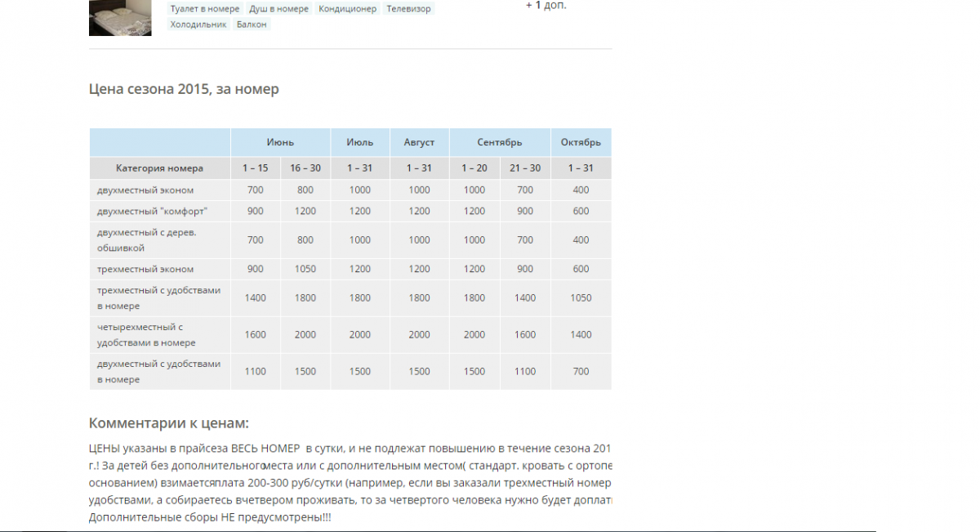The image size is (980, 532).
Task: Click the 'Июль' column header
Action: click(360, 142)
